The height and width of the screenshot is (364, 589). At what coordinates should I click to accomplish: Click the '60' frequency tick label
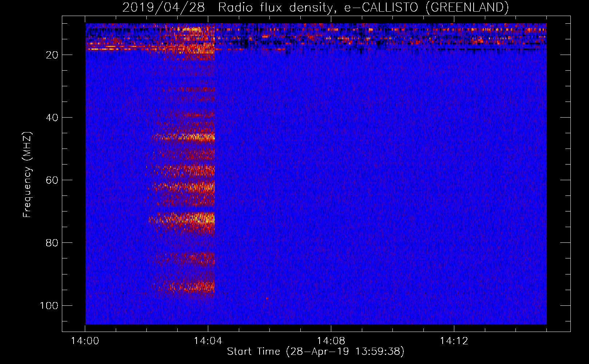pyautogui.click(x=52, y=180)
